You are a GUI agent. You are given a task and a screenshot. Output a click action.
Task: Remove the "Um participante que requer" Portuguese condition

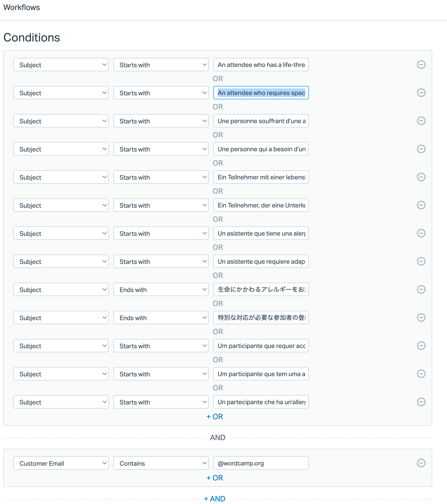coord(421,346)
